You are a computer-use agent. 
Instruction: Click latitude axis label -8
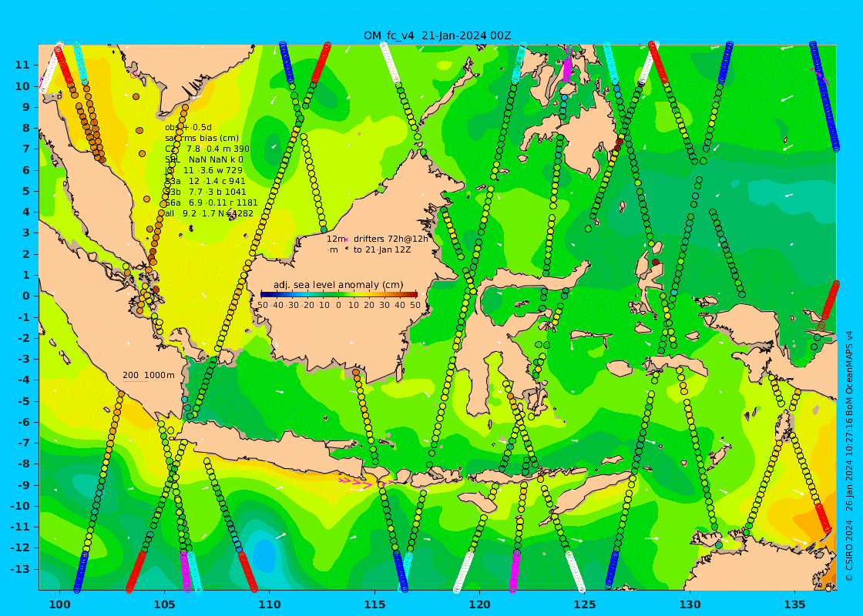tap(25, 464)
